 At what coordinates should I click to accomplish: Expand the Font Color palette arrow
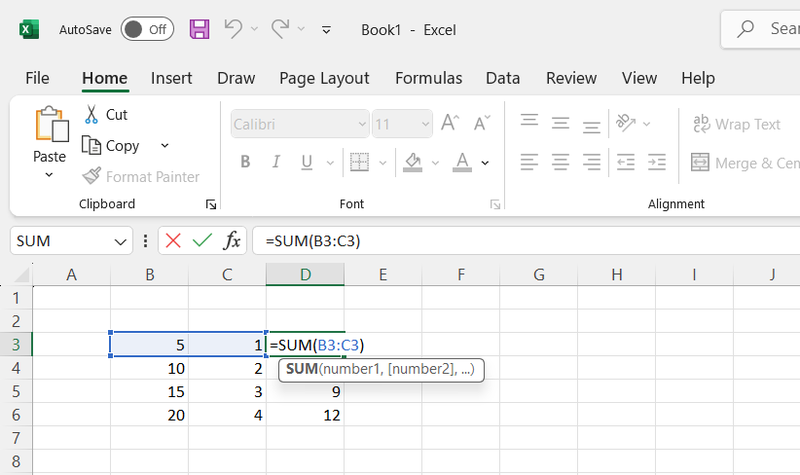point(485,163)
